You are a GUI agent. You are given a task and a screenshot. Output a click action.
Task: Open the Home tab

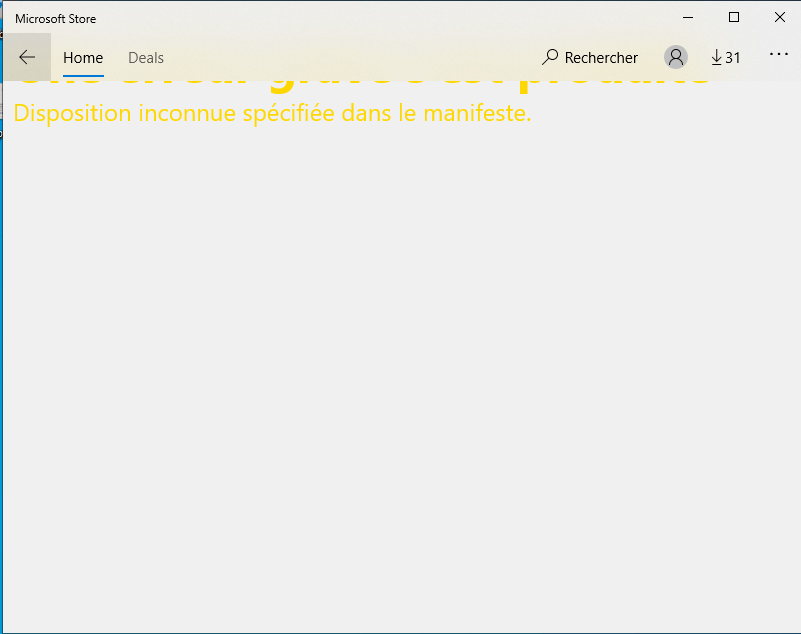pyautogui.click(x=83, y=58)
